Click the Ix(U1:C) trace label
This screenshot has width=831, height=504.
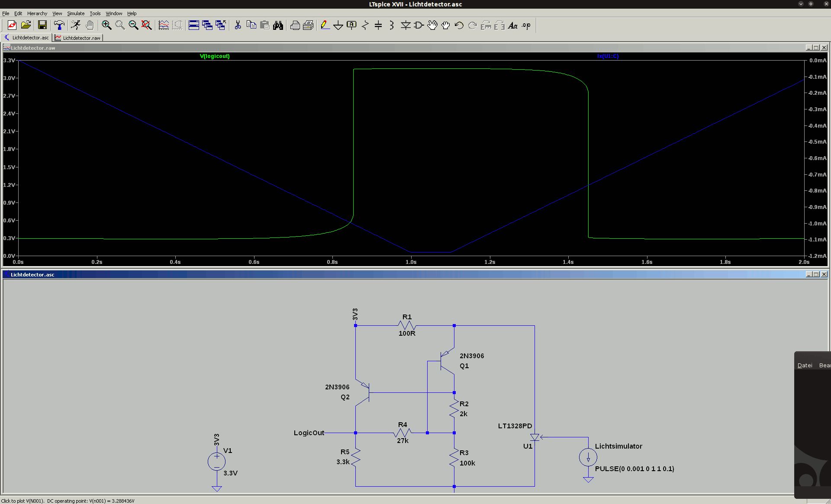[x=608, y=56]
